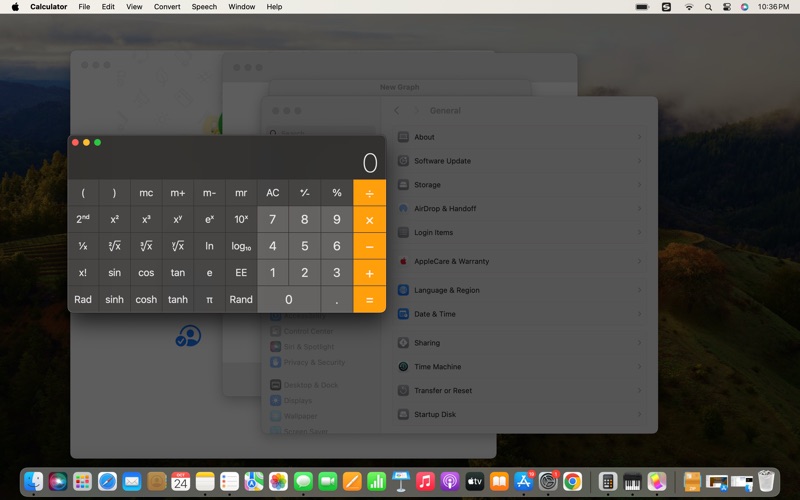Launch the Music app in the Dock
The image size is (800, 500).
click(x=425, y=482)
